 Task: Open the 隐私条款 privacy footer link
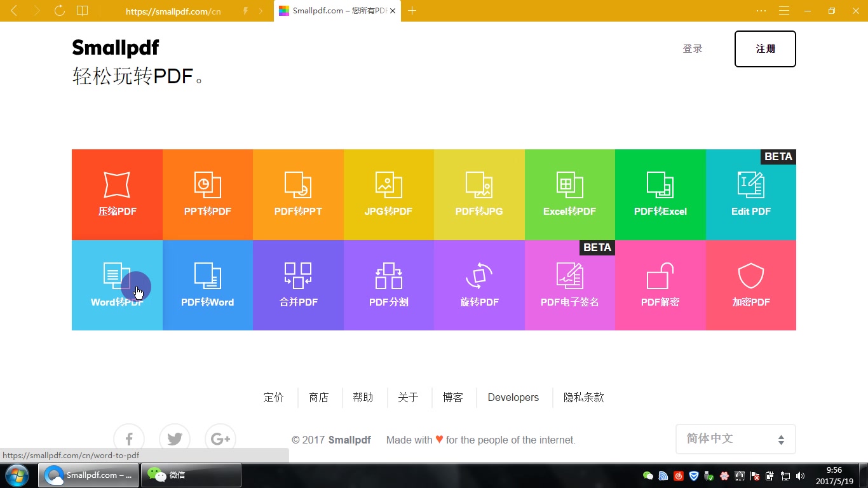tap(584, 397)
